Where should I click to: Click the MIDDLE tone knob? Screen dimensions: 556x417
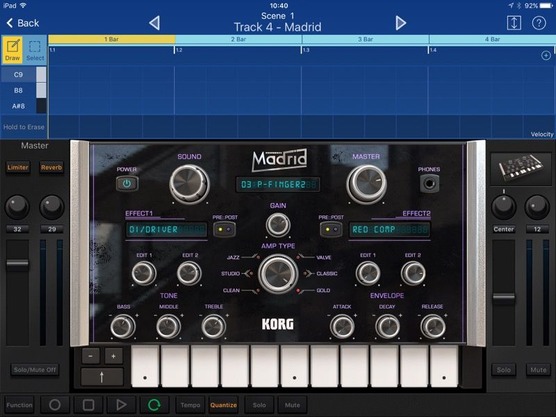tap(168, 327)
